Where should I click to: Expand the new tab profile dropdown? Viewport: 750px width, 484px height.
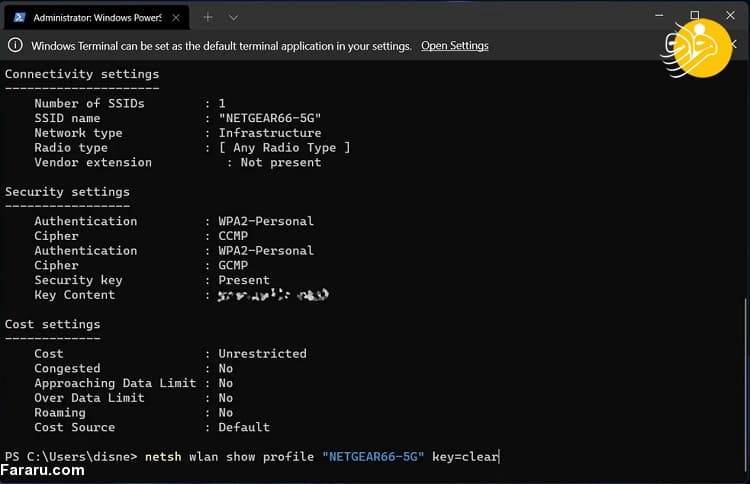pyautogui.click(x=233, y=18)
